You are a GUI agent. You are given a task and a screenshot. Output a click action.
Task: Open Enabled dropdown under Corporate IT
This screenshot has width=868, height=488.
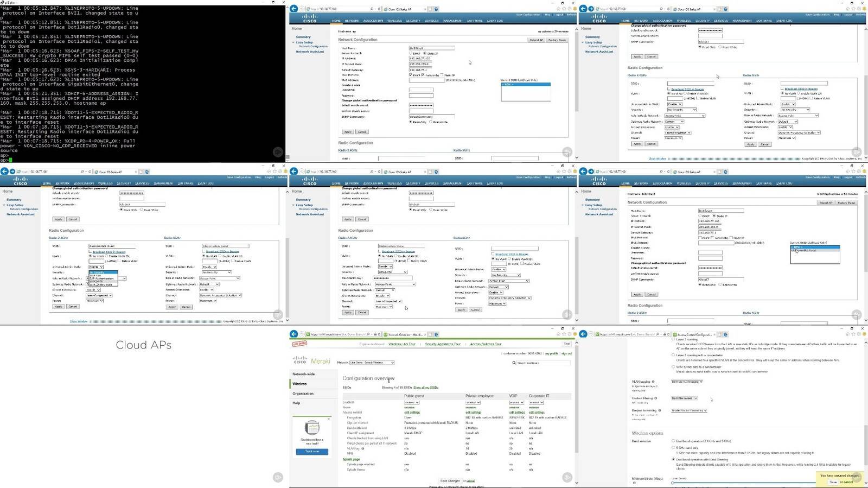point(536,402)
